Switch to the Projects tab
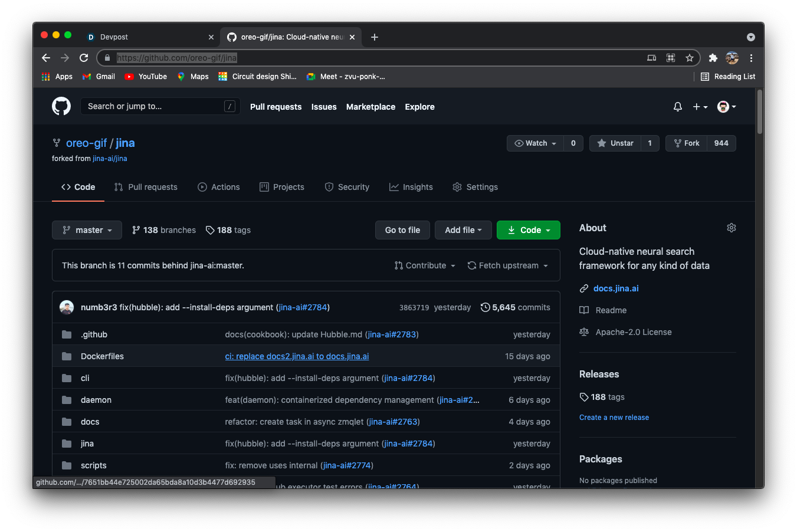797x532 pixels. [282, 187]
